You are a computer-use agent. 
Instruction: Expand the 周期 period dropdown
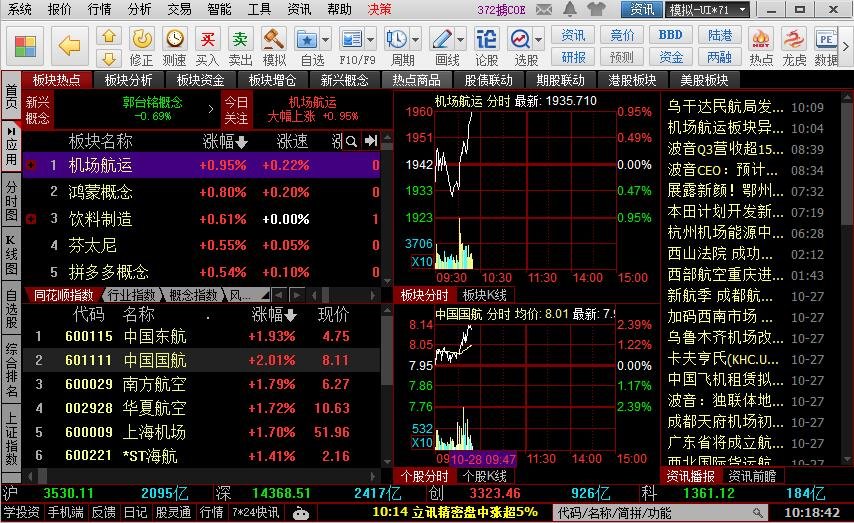click(415, 39)
